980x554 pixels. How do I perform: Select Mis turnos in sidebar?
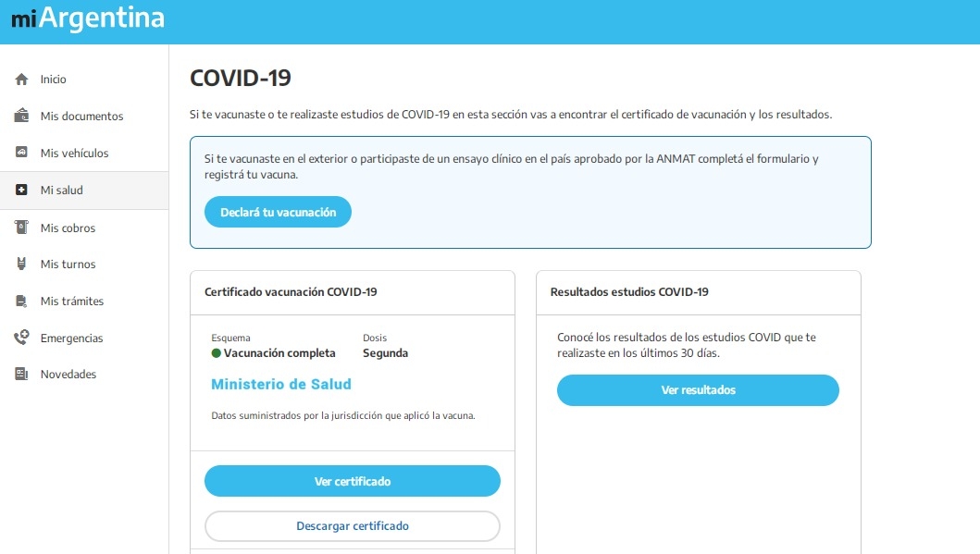(68, 265)
